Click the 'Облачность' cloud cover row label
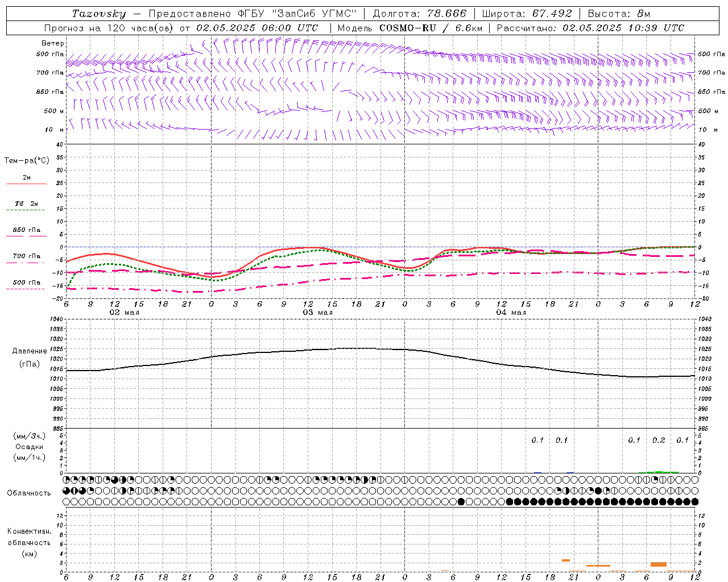This screenshot has height=582, width=728. 29,493
